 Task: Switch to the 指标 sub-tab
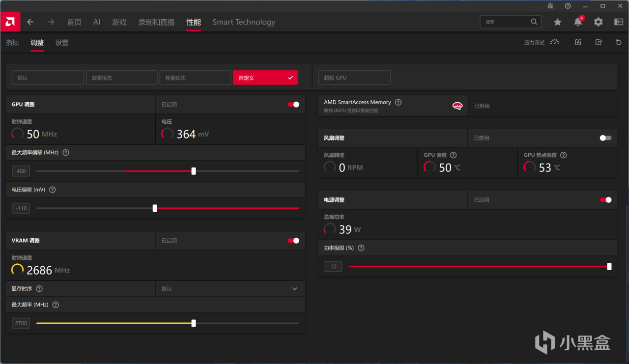coord(12,43)
